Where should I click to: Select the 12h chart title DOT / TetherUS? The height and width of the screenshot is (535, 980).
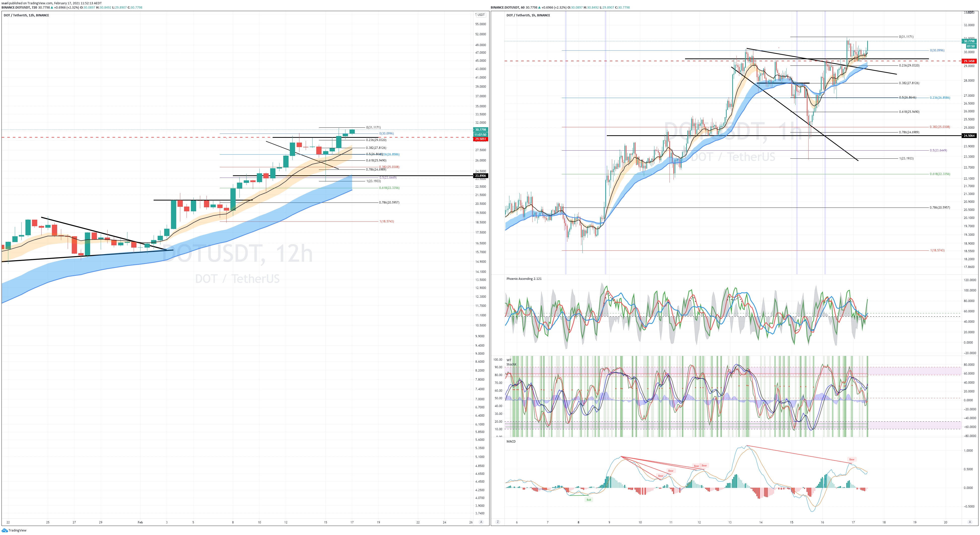click(x=26, y=15)
